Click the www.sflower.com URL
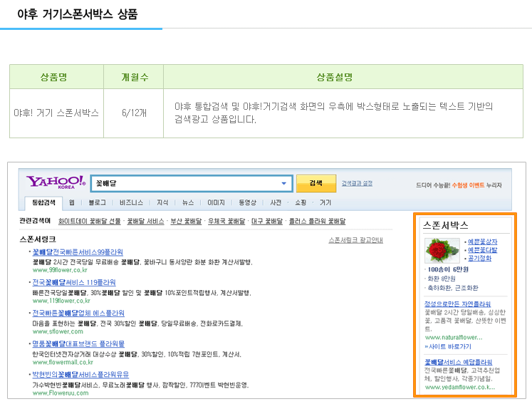 click(58, 331)
